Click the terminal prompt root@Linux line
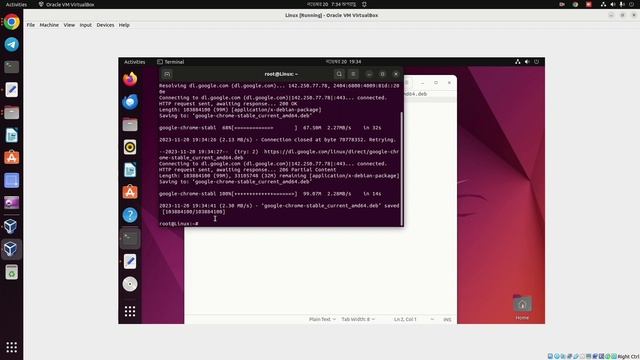The width and height of the screenshot is (640, 360). (179, 224)
